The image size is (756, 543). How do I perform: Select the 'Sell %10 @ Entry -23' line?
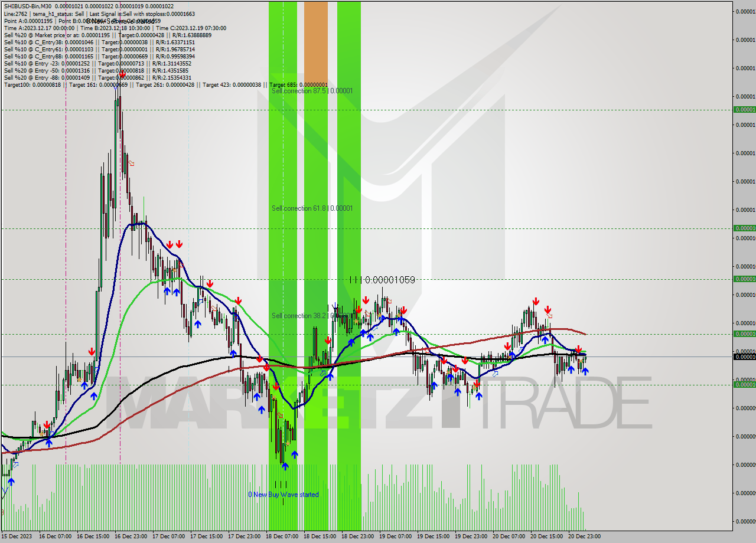tap(97, 63)
